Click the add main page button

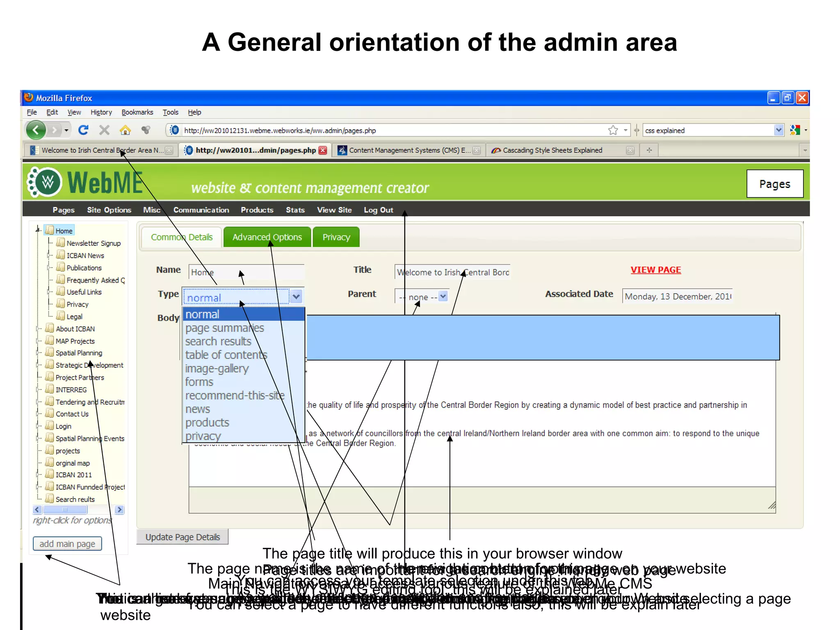tap(67, 544)
